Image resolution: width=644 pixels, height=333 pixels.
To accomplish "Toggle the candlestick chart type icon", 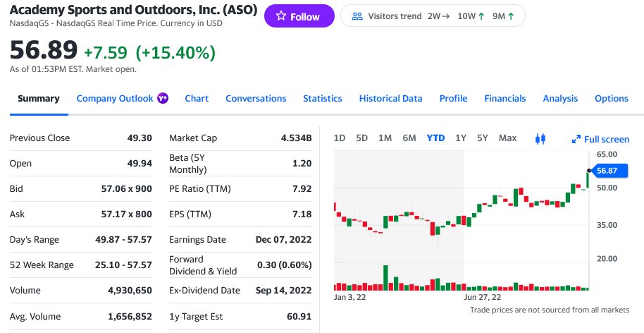I will (x=540, y=139).
